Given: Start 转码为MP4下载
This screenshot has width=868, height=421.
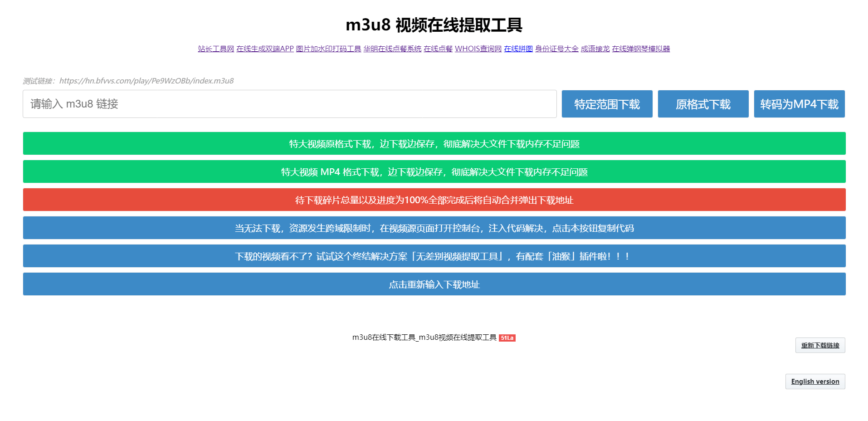Looking at the screenshot, I should pyautogui.click(x=800, y=104).
